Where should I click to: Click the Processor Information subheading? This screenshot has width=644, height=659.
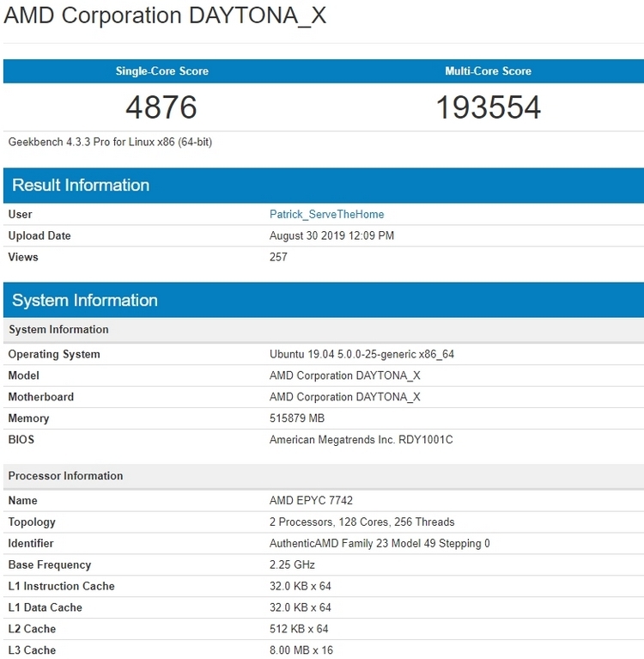[x=66, y=476]
